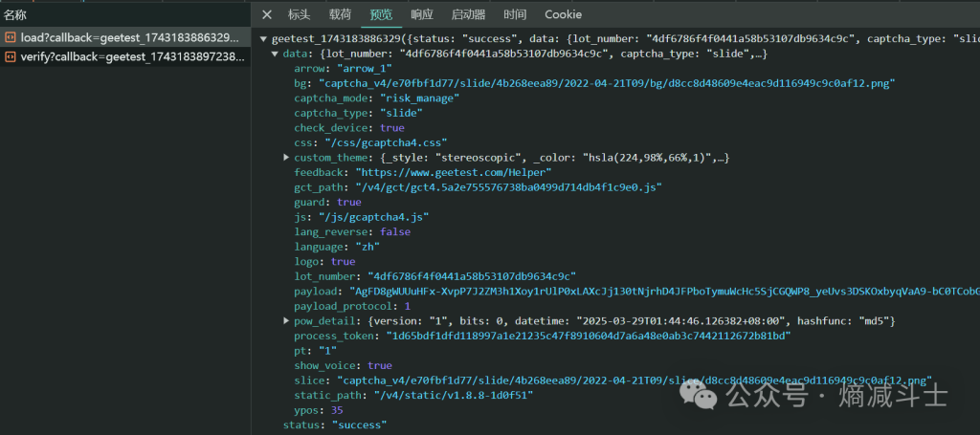This screenshot has width=980, height=435.
Task: Open the 时间 tab
Action: point(515,14)
